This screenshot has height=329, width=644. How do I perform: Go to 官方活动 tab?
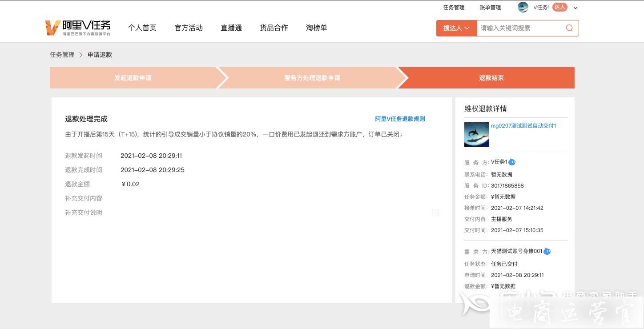point(189,28)
